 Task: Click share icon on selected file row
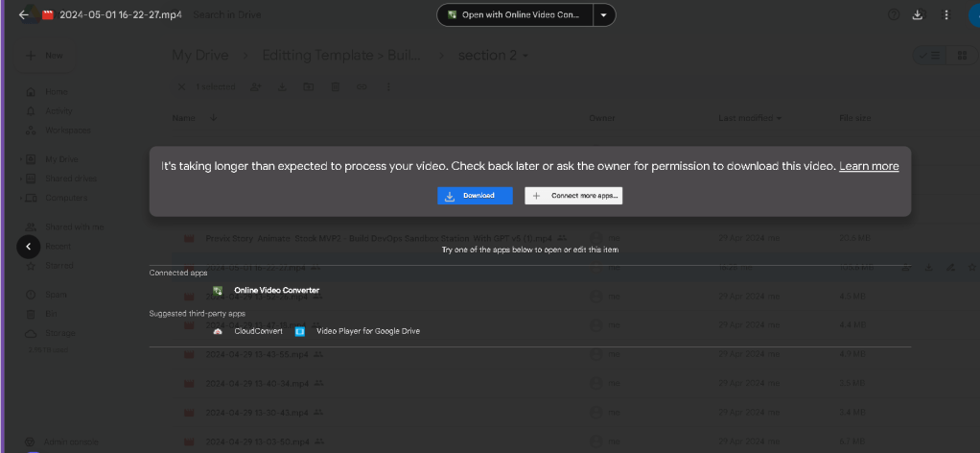(907, 267)
